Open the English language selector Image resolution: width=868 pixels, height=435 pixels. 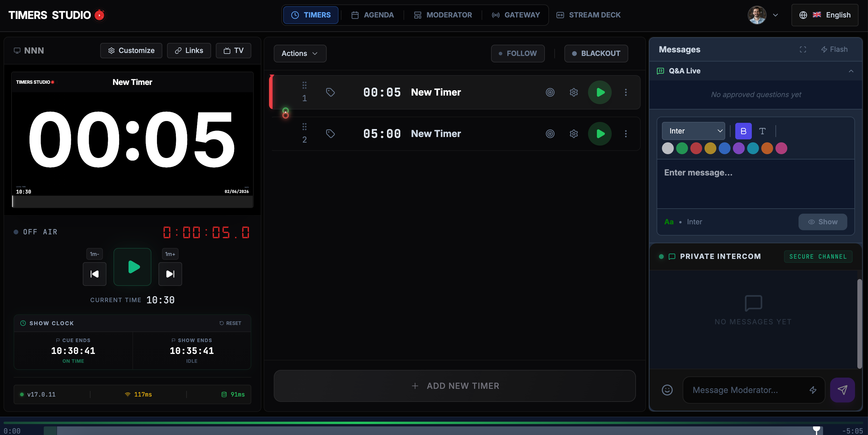click(825, 15)
